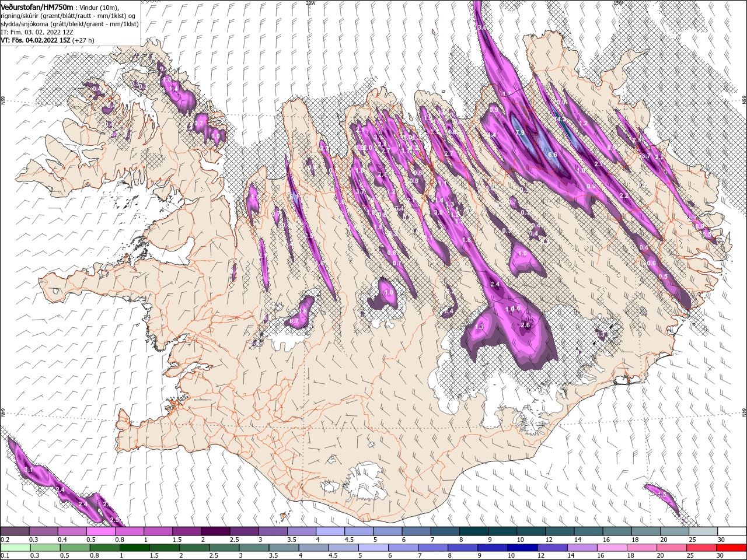
Task: Click the 'rigning/skúrir' legend description line
Action: (x=68, y=15)
